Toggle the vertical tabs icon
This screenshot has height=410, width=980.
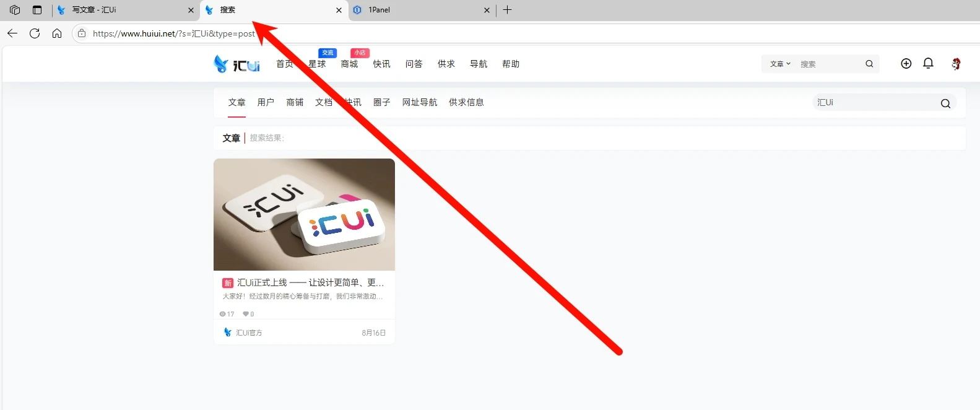pyautogui.click(x=37, y=10)
